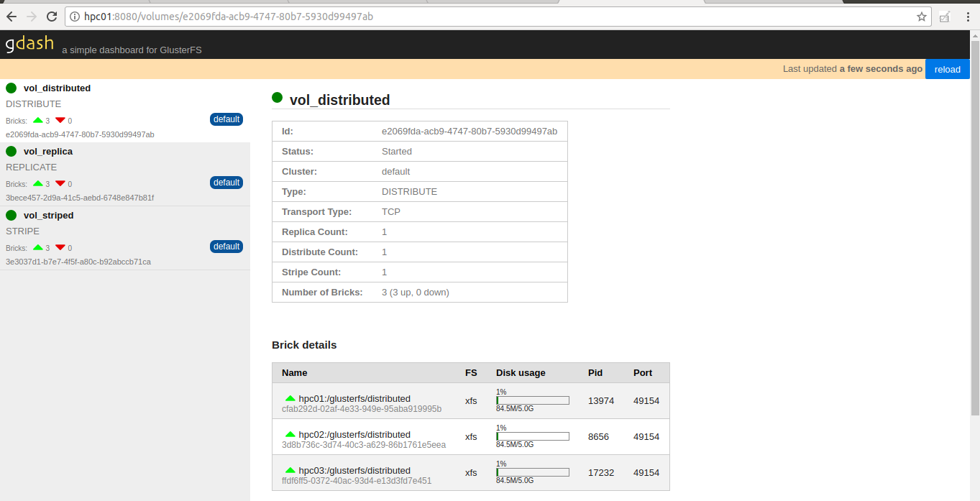The height and width of the screenshot is (501, 980).
Task: Click Pid value 13974
Action: coord(601,400)
